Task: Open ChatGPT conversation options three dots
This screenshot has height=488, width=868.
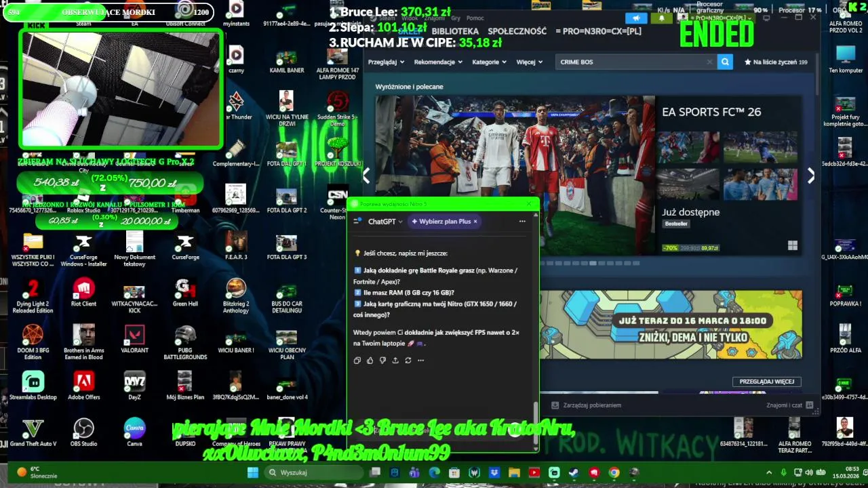Action: click(522, 221)
